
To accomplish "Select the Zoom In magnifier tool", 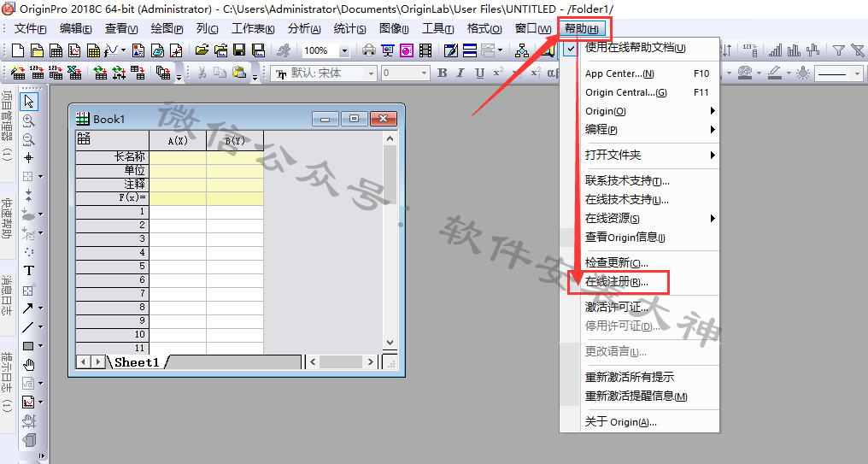I will pyautogui.click(x=29, y=120).
